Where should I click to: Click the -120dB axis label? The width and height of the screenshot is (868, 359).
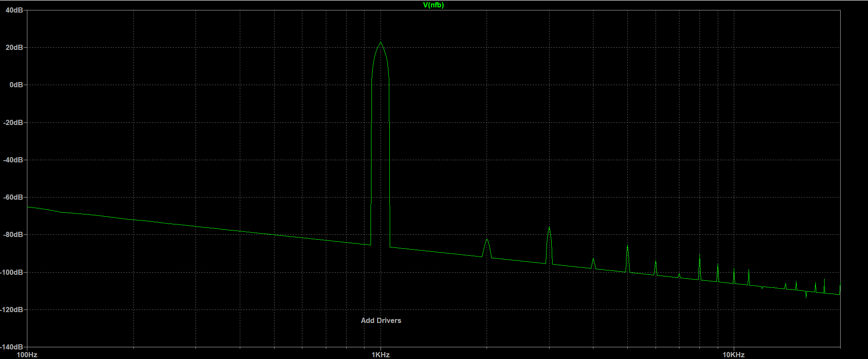[12, 310]
